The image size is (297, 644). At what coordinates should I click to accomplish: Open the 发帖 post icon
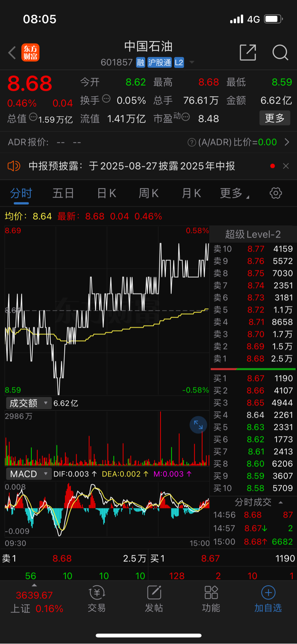(x=154, y=599)
